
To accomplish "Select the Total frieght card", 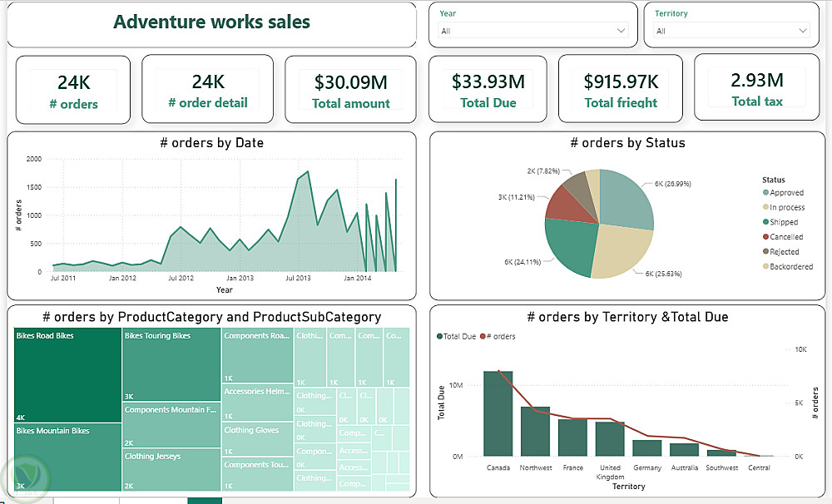I will tap(621, 91).
